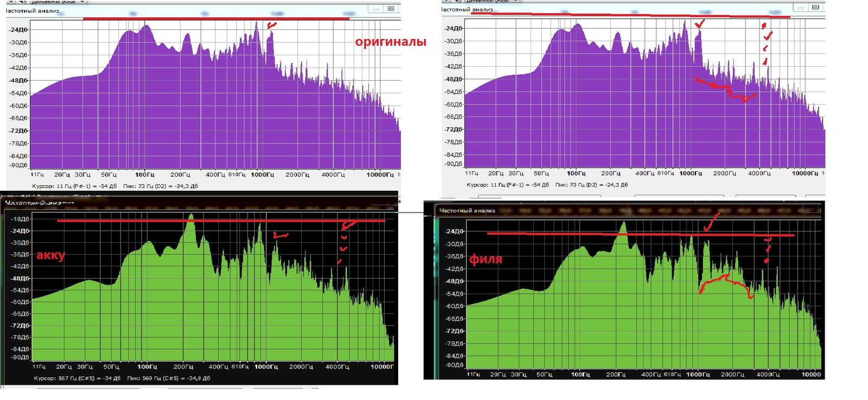Image resolution: width=868 pixels, height=400 pixels.
Task: Click '-24дБ' axis label in top-right window
Action: point(454,28)
